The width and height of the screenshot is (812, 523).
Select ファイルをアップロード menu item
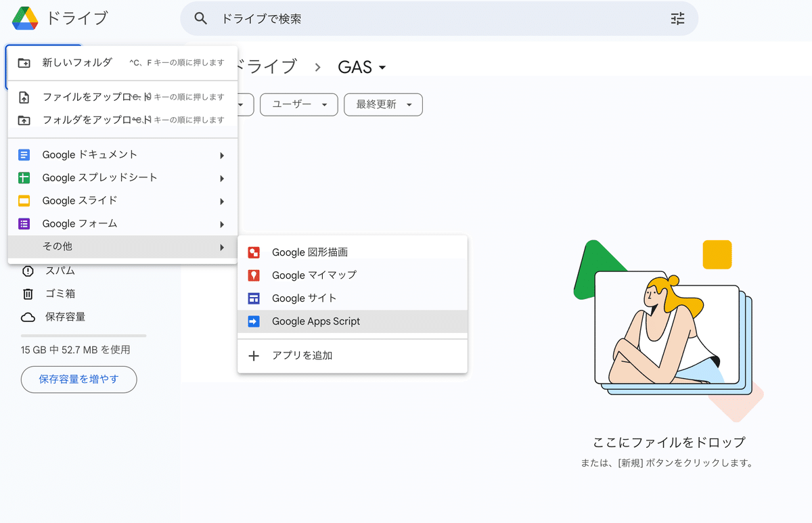pos(122,97)
